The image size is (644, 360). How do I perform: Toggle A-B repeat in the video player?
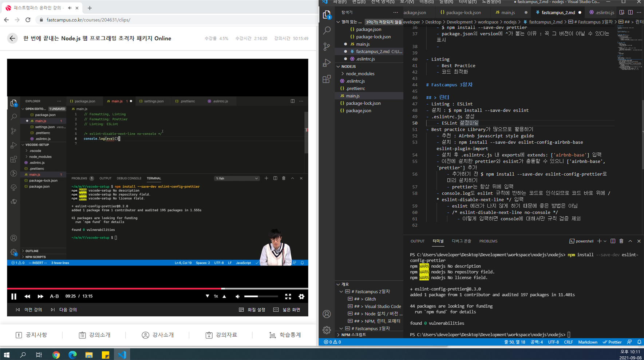tap(54, 296)
